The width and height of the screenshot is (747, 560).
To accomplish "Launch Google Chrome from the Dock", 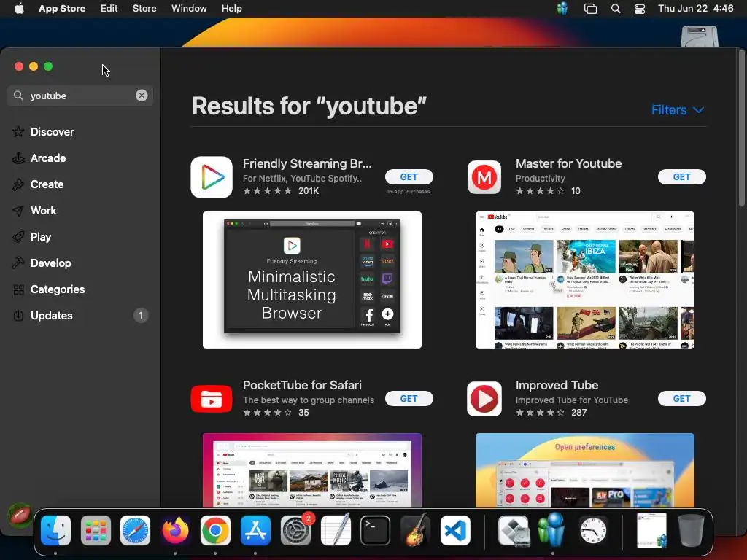I will (x=215, y=531).
